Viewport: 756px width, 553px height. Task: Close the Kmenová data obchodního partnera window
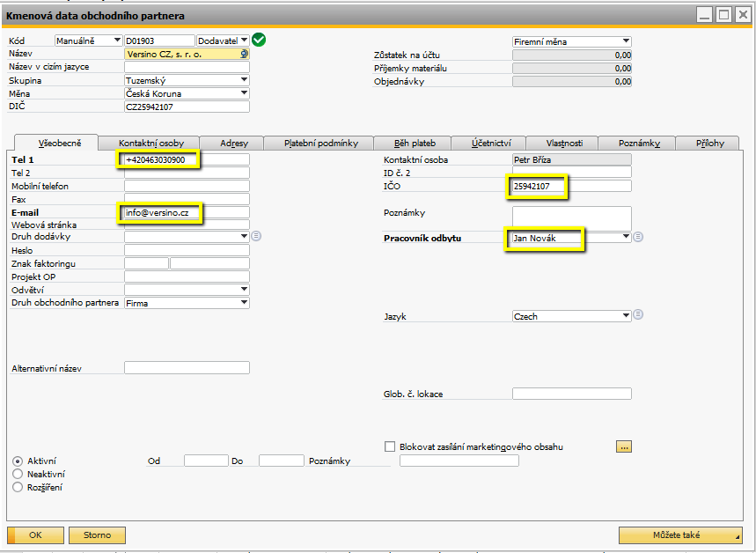pyautogui.click(x=743, y=16)
